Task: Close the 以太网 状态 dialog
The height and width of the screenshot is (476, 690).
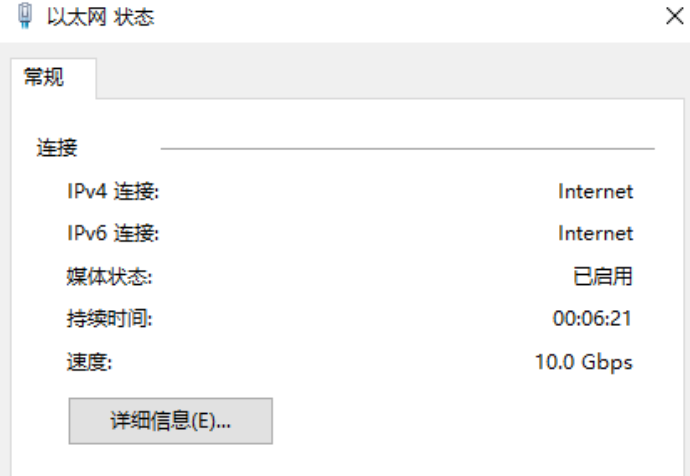Action: coord(674,17)
